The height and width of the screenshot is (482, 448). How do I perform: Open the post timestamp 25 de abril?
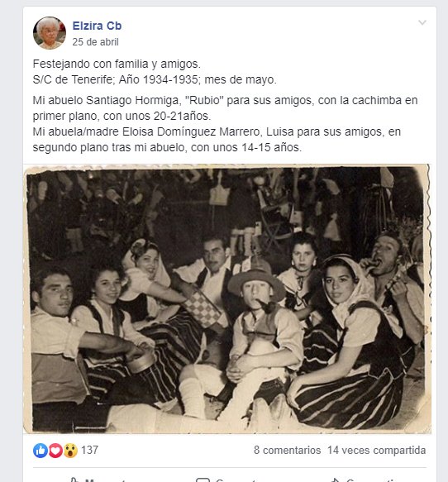pos(95,42)
